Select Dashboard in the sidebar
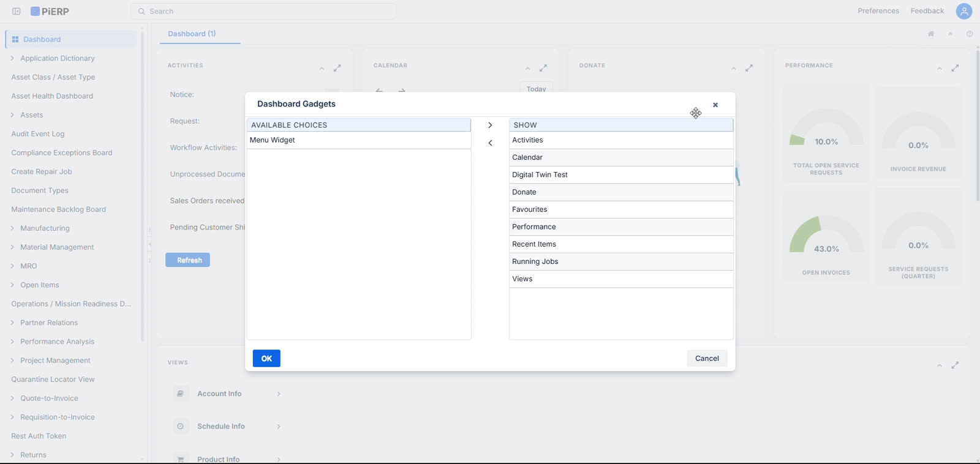This screenshot has height=464, width=980. pyautogui.click(x=71, y=39)
